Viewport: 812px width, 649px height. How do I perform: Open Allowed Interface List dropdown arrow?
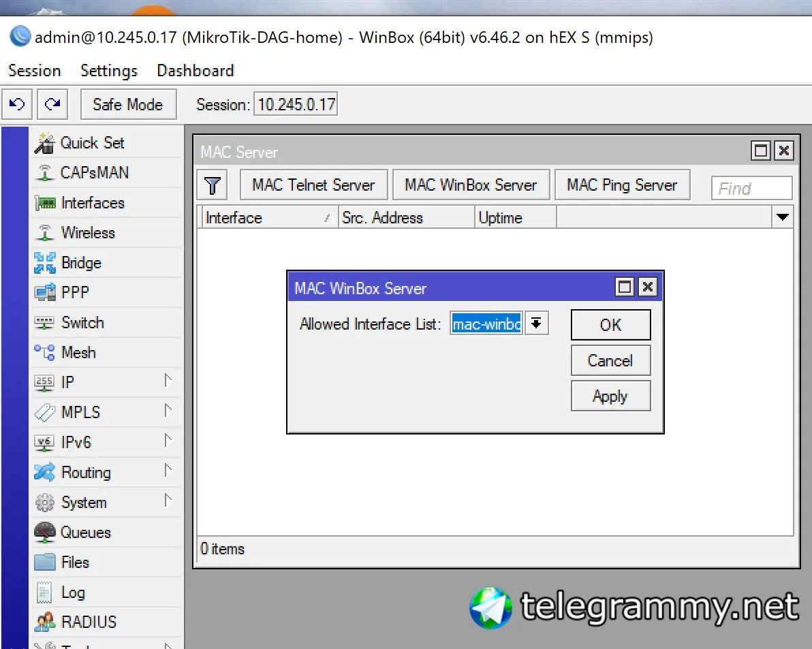pyautogui.click(x=537, y=323)
